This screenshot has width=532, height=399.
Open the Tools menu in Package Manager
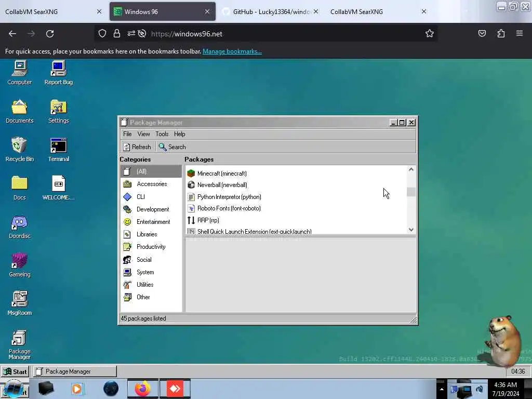click(162, 134)
